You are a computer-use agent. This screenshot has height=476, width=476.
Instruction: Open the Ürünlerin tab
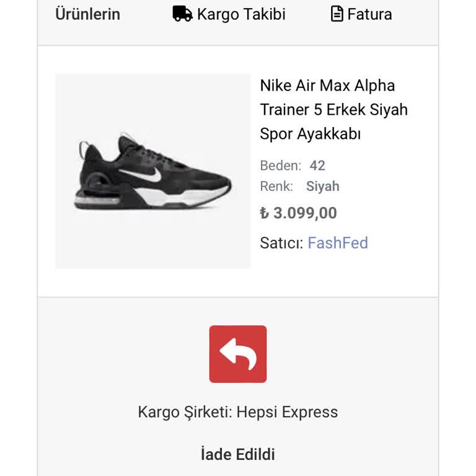(87, 14)
